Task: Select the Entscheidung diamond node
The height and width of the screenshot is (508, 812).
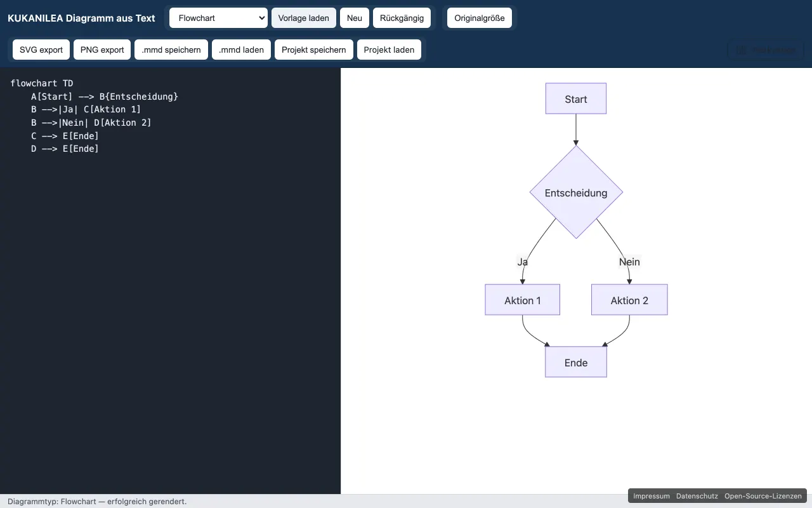Action: tap(576, 192)
